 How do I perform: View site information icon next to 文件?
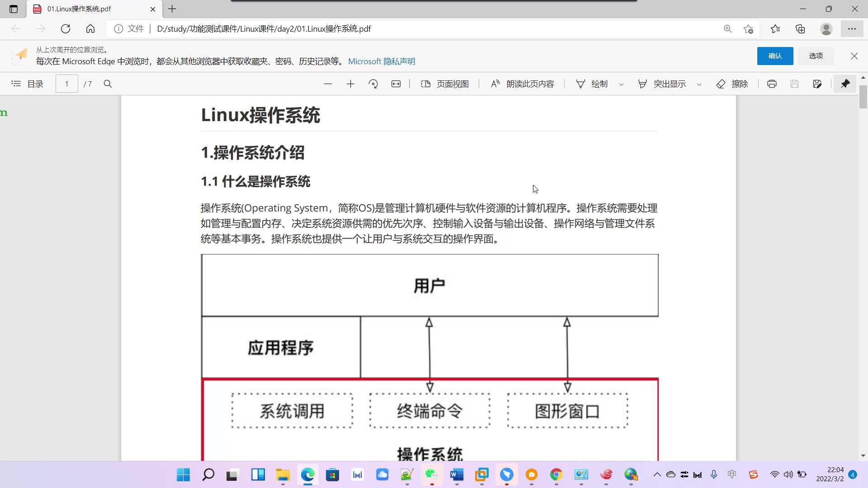click(118, 29)
